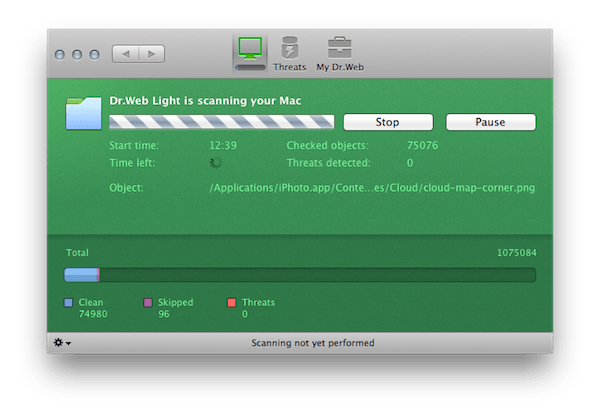Click the Clean count 74980

coord(93,314)
